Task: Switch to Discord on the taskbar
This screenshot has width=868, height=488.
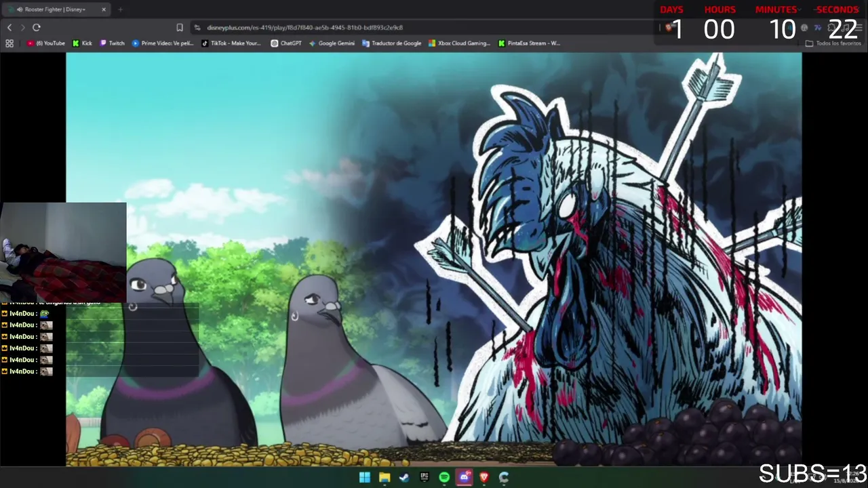Action: 465,477
